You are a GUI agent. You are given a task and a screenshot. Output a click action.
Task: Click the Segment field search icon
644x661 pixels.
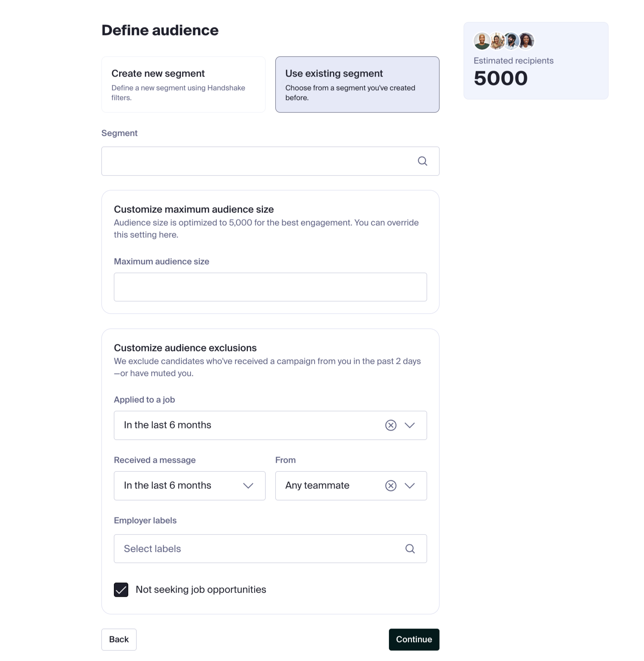tap(422, 161)
